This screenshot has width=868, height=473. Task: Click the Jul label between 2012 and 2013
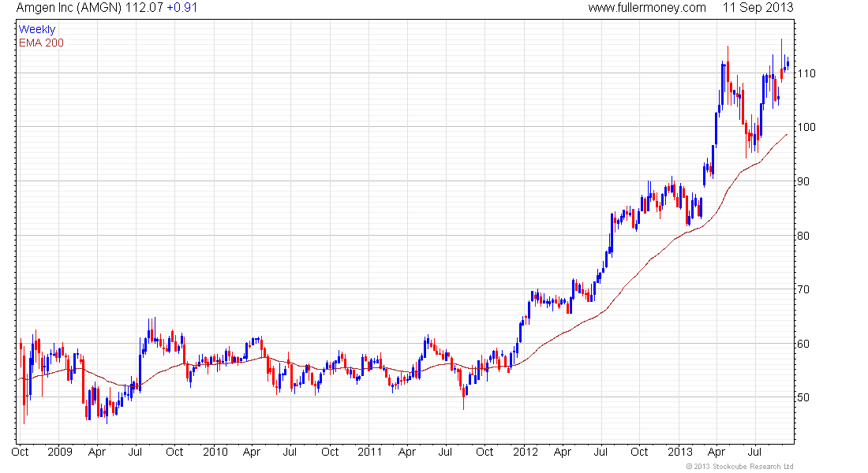(x=600, y=452)
